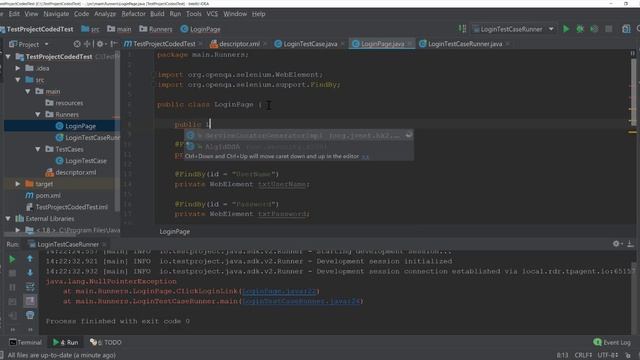Click the build project icon before run configuration
Screen dimensions: 640x360
(x=462, y=29)
